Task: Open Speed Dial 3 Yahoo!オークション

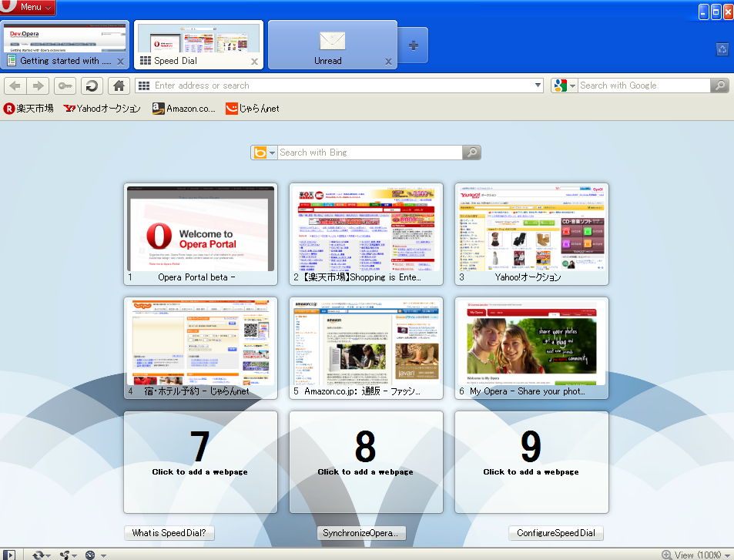Action: point(531,234)
